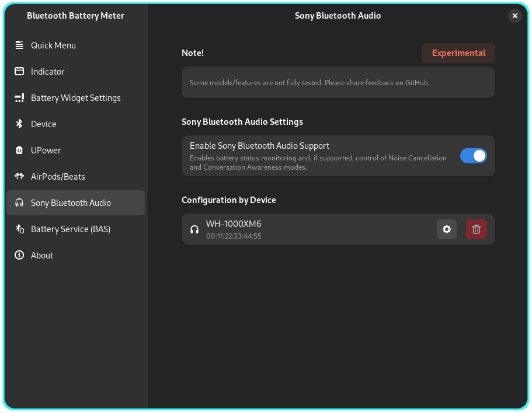
Task: Click the About info icon
Action: (19, 256)
